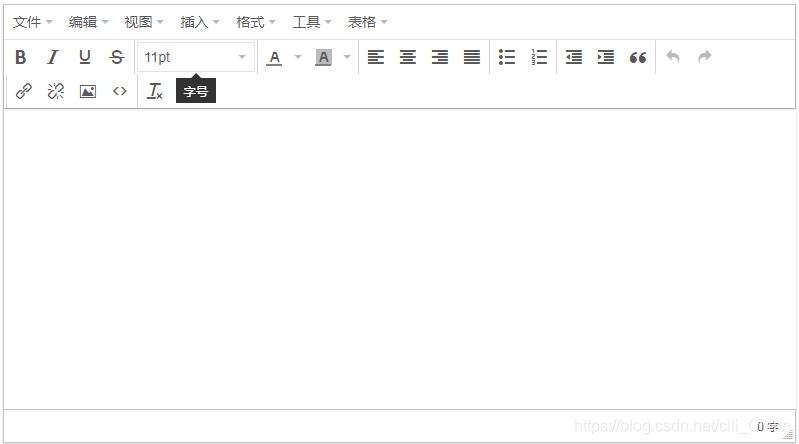Center align text
799x444 pixels.
click(x=408, y=57)
